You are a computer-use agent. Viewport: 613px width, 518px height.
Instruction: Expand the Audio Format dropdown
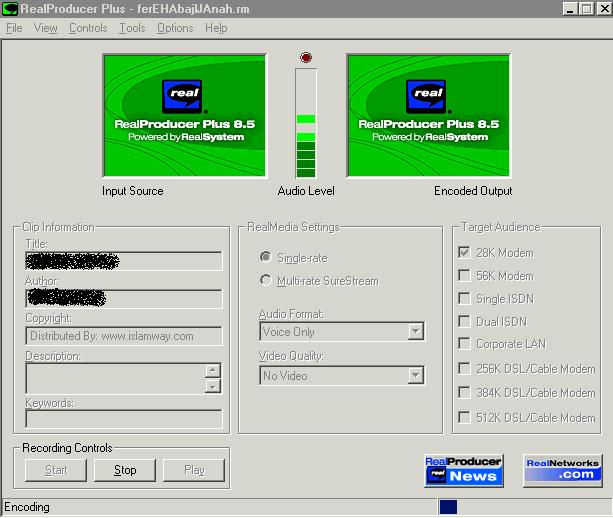tap(416, 332)
